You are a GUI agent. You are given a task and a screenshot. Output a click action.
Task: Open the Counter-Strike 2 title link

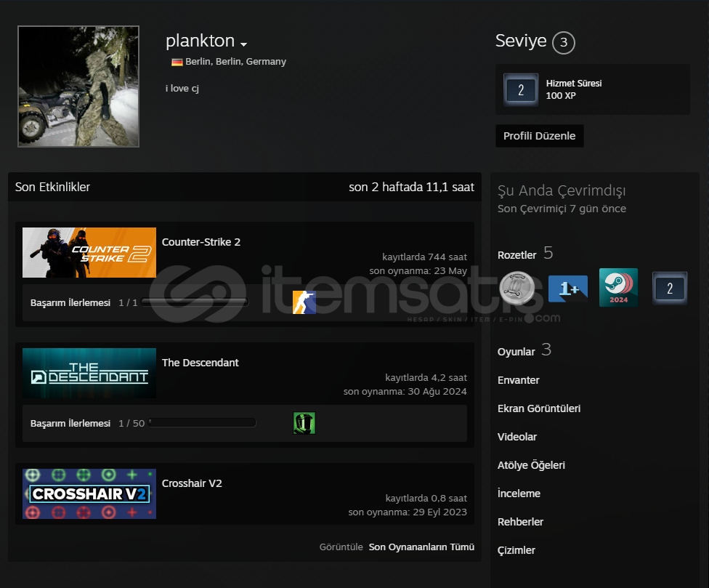click(201, 242)
